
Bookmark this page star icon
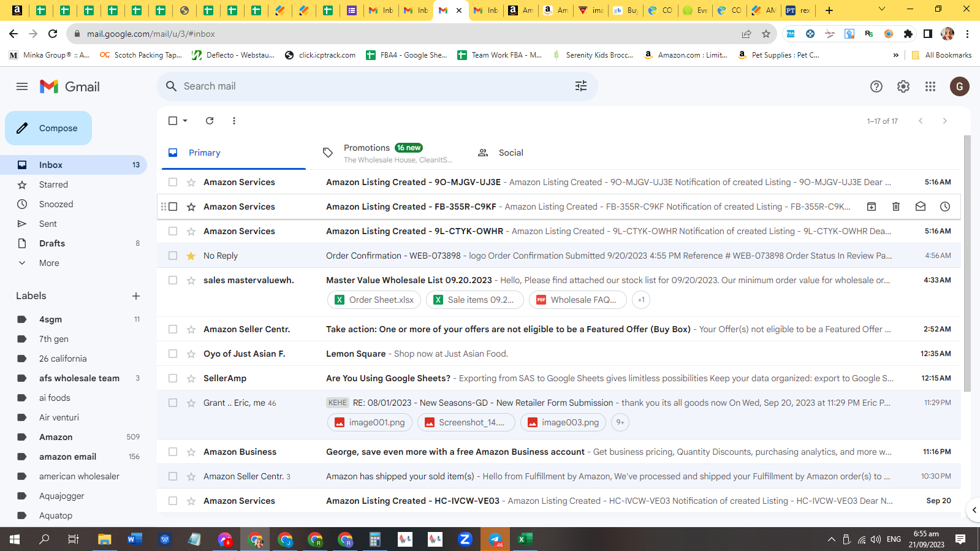(766, 34)
